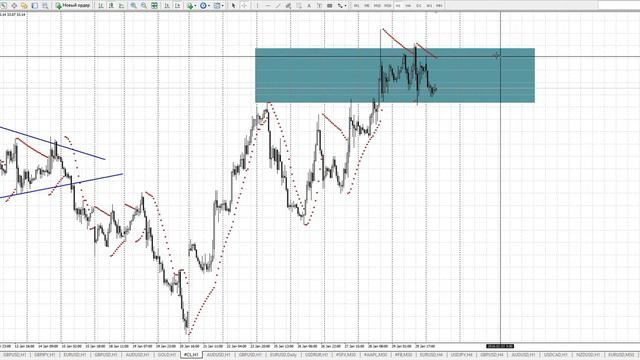Toggle the Terminal panel icon

(x=35, y=6)
